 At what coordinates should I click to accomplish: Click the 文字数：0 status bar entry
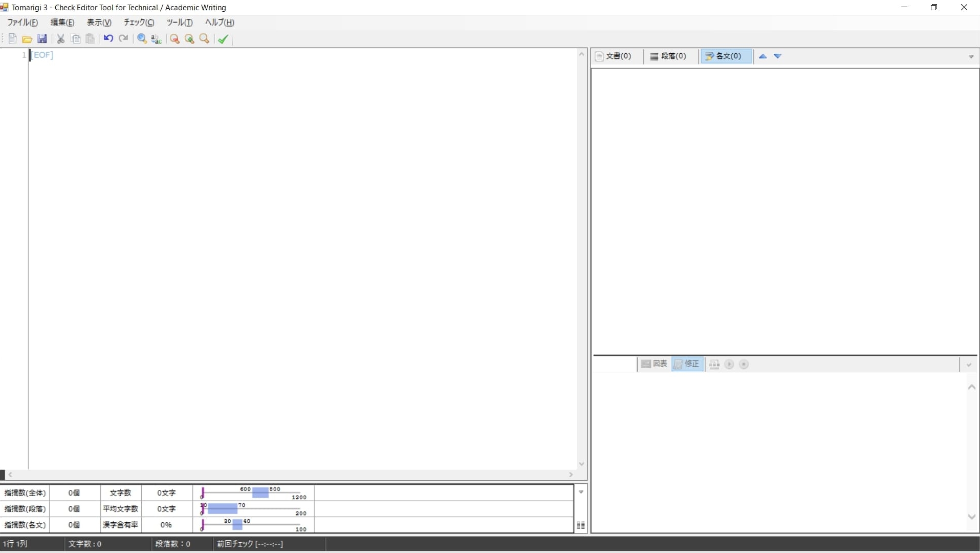pos(85,544)
